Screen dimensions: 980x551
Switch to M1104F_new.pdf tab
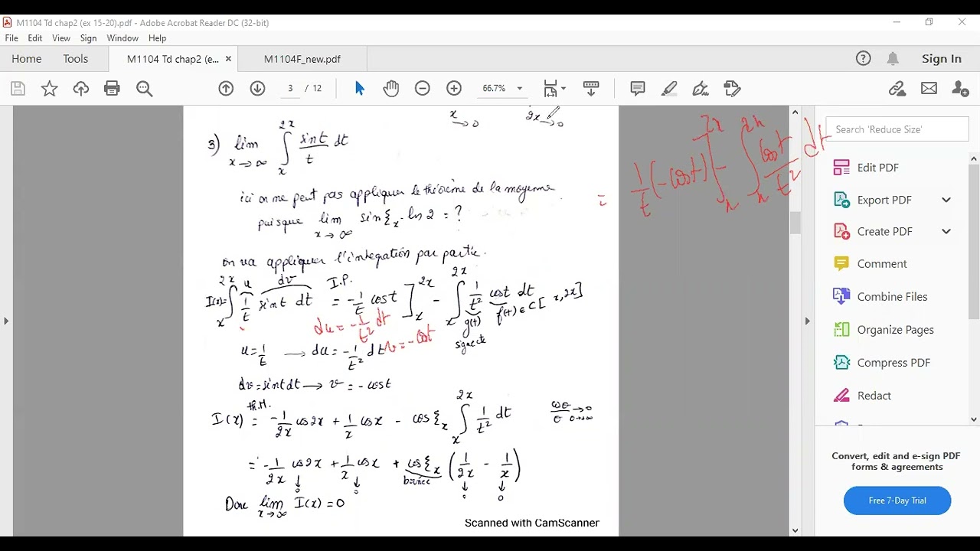pos(302,59)
